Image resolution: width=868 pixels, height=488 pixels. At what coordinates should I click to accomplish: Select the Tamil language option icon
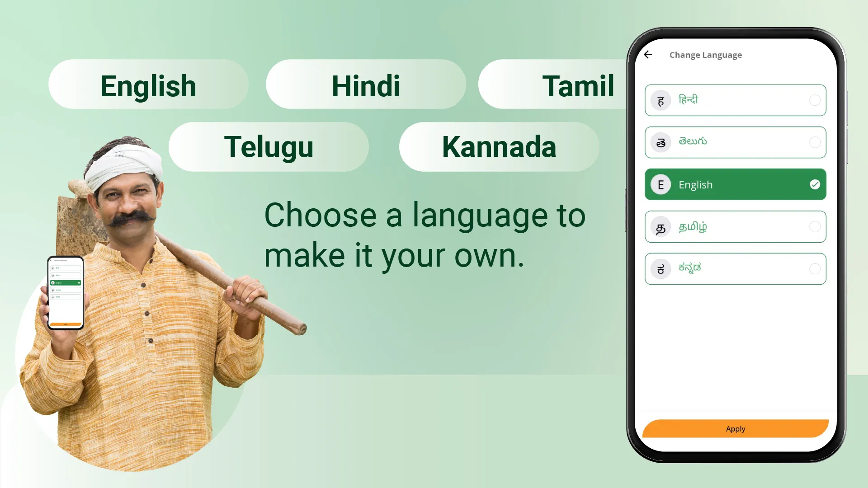(660, 227)
